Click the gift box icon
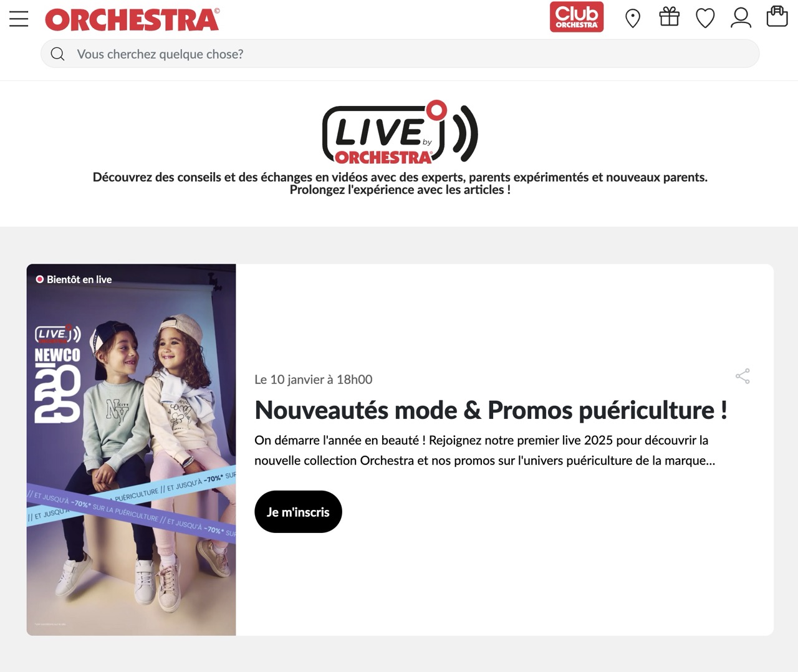 (670, 16)
